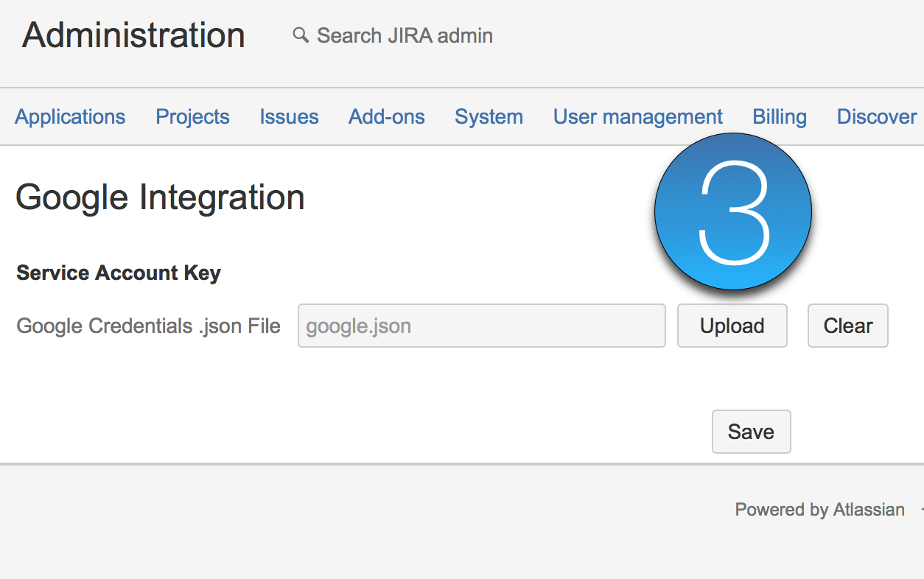The image size is (924, 579).
Task: Click the Google Integration heading
Action: [x=160, y=197]
